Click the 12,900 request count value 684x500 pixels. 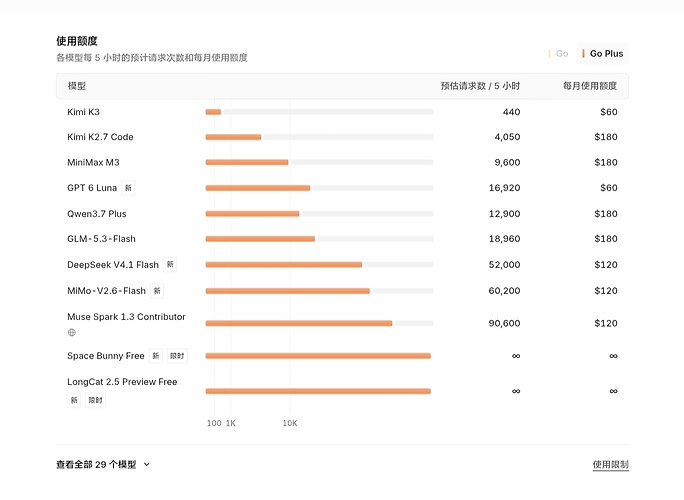point(504,214)
